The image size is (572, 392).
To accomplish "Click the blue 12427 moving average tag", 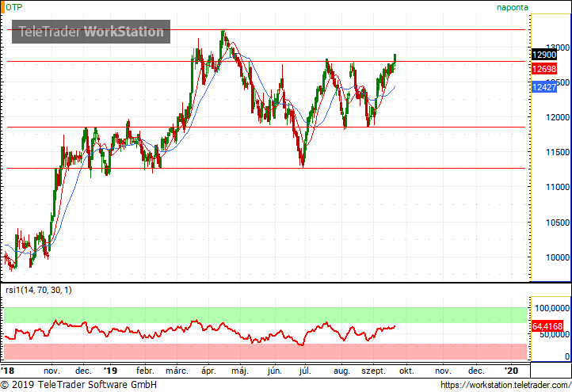I will tap(544, 87).
